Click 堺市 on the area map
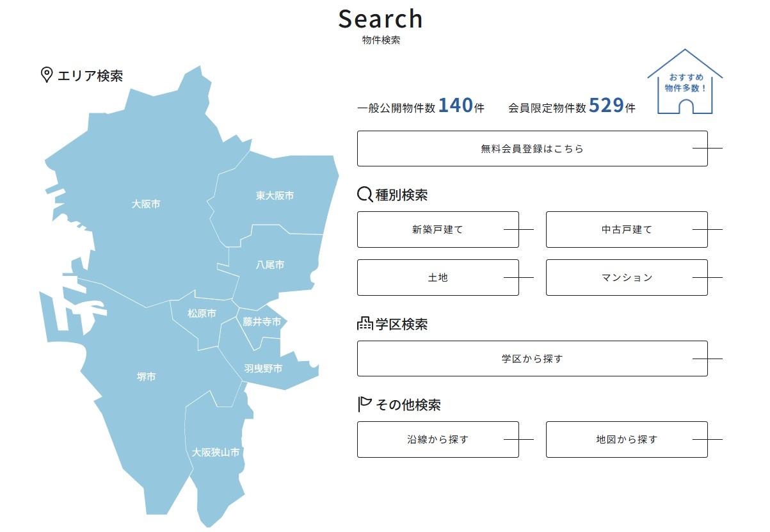770x532 pixels. pos(146,376)
